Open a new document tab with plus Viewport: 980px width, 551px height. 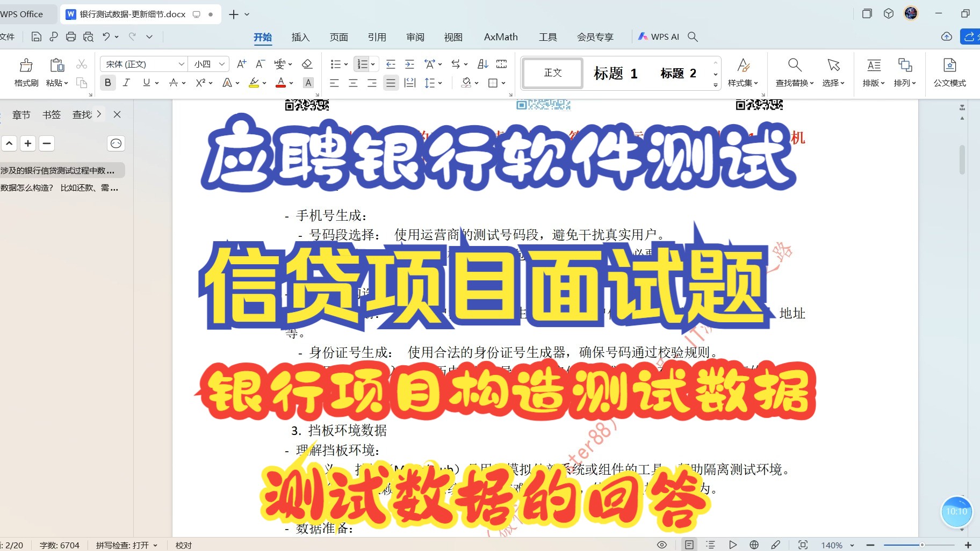tap(234, 15)
